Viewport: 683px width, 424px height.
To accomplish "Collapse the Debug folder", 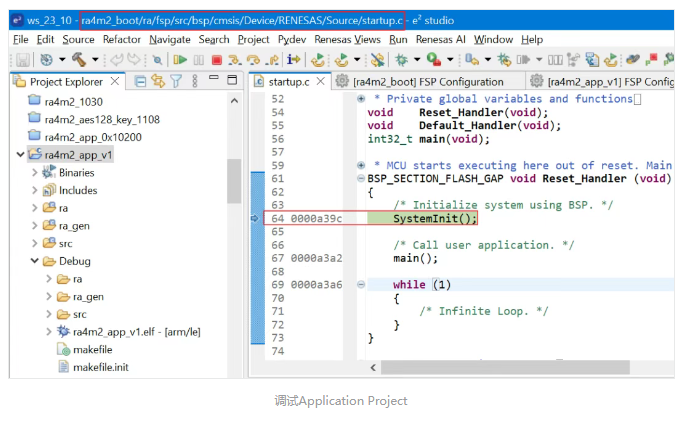I will click(34, 261).
